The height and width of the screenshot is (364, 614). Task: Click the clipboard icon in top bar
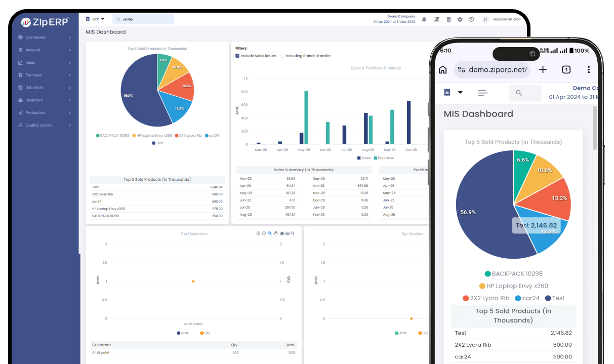[x=448, y=19]
